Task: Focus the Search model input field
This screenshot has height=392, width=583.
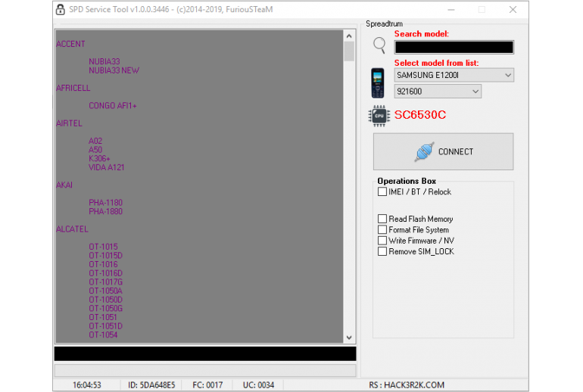Action: pyautogui.click(x=454, y=47)
